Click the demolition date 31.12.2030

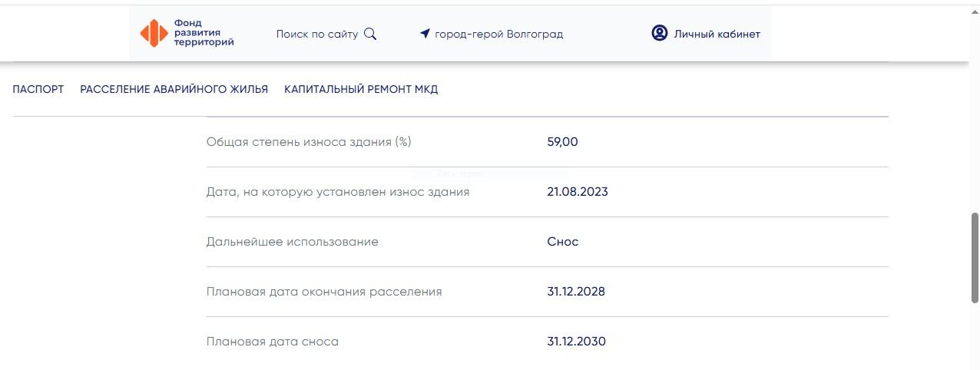(576, 342)
